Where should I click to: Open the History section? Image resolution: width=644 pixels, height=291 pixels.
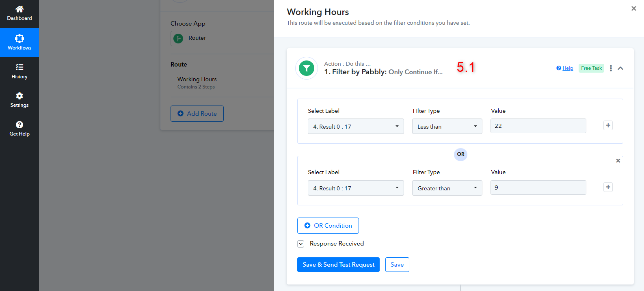click(19, 71)
